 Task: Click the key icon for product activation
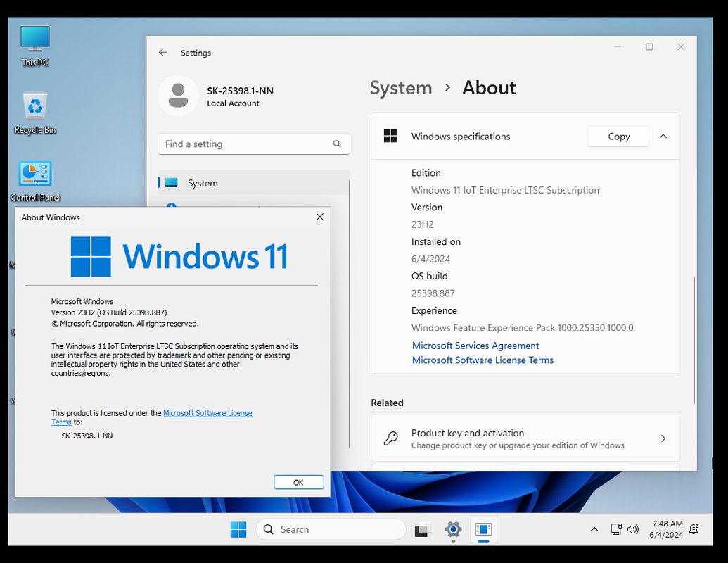[391, 438]
